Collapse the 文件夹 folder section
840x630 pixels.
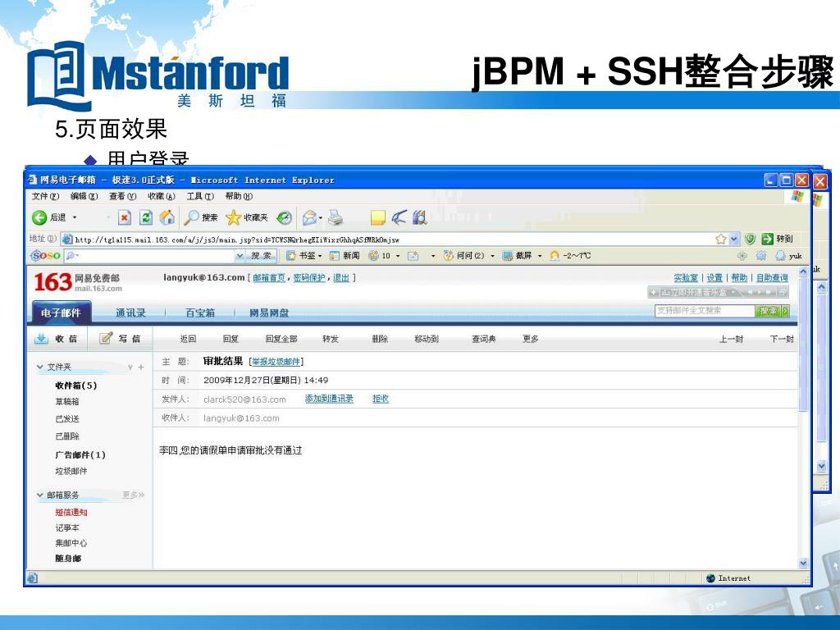click(40, 367)
